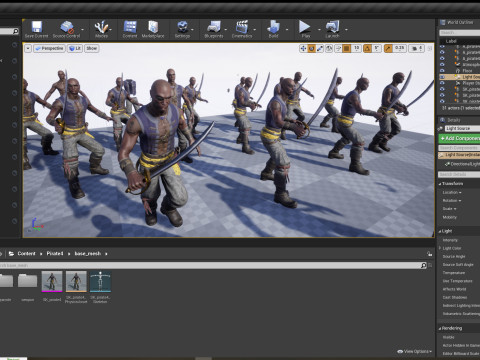Click Pirate4 breadcrumb in Content Browser
The width and height of the screenshot is (480, 360).
coord(55,254)
